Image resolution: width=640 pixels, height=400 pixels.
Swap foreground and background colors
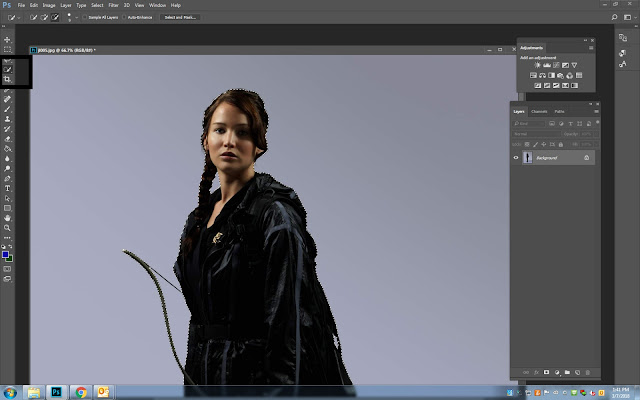click(10, 247)
